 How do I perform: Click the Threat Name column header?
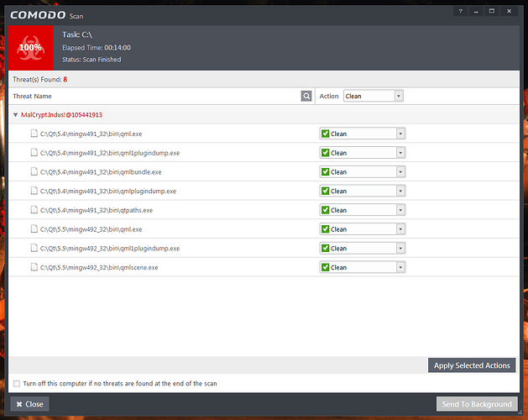point(33,96)
